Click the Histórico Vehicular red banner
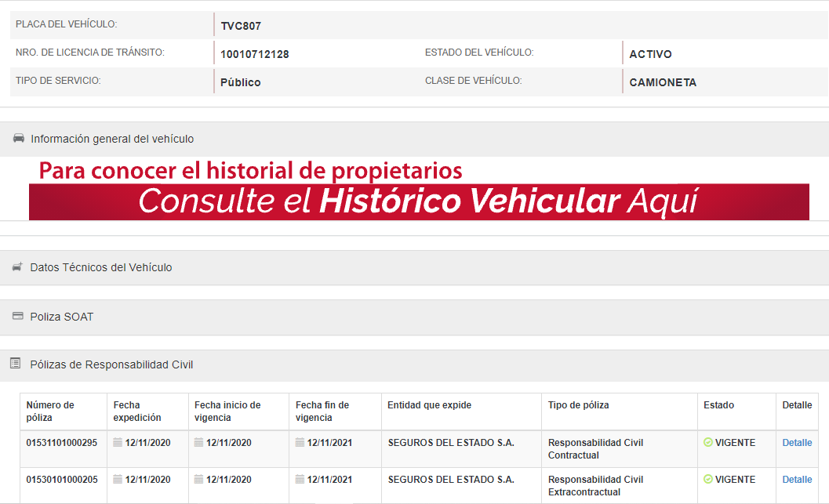Screen dimensions: 829x504 pos(419,201)
